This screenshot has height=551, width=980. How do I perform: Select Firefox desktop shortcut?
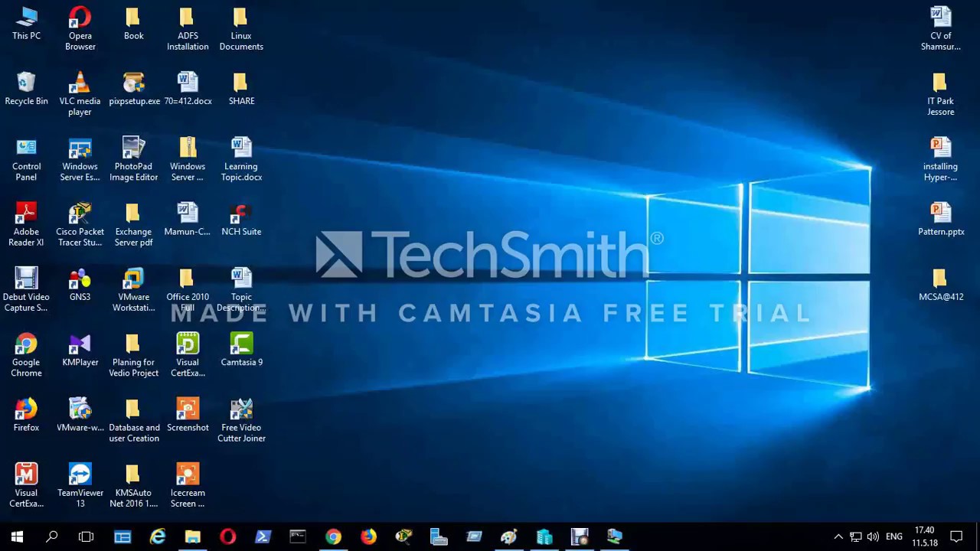(26, 416)
